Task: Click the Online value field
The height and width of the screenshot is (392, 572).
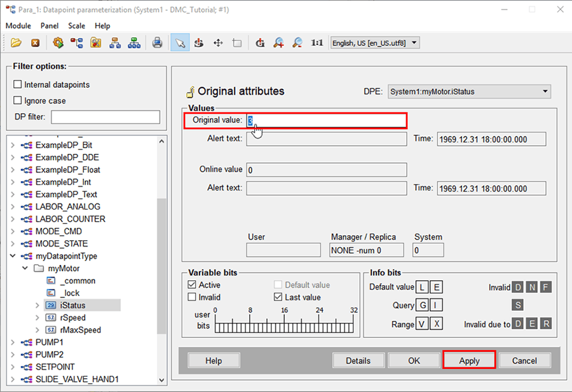Action: pyautogui.click(x=327, y=170)
